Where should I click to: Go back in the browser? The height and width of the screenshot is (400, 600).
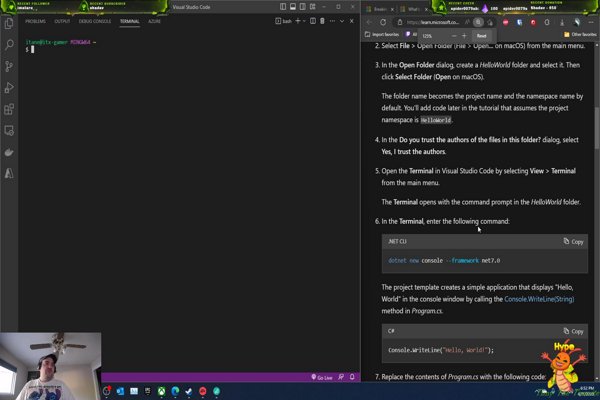[x=369, y=22]
